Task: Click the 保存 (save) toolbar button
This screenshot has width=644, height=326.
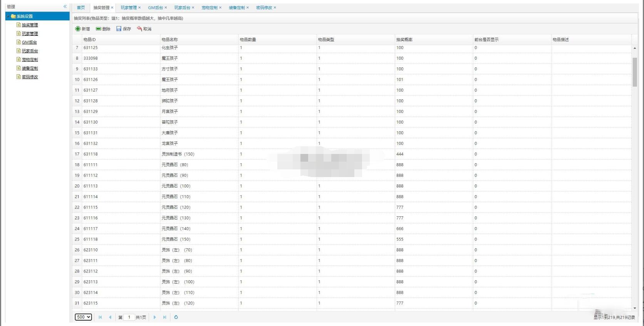Action: [x=124, y=29]
